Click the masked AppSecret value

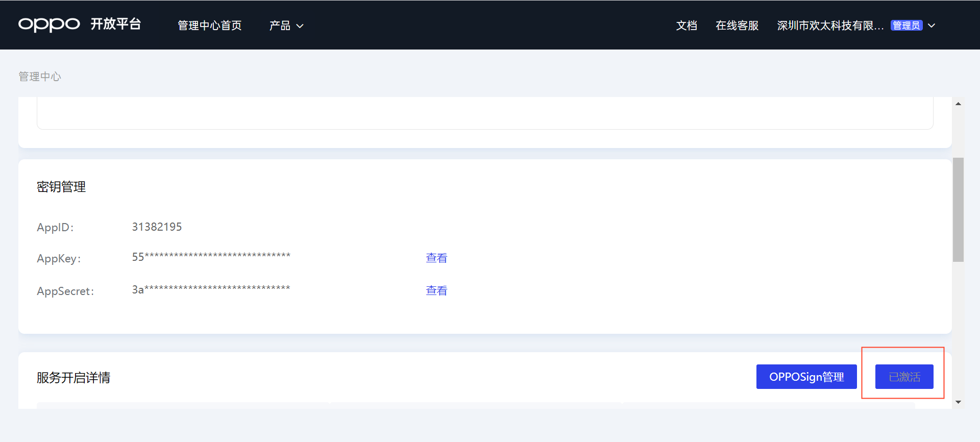tap(211, 290)
